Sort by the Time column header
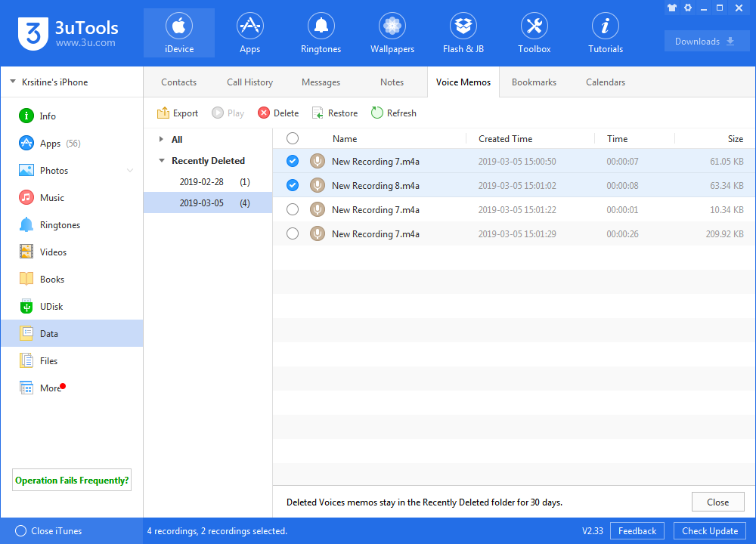The height and width of the screenshot is (544, 756). coord(617,139)
